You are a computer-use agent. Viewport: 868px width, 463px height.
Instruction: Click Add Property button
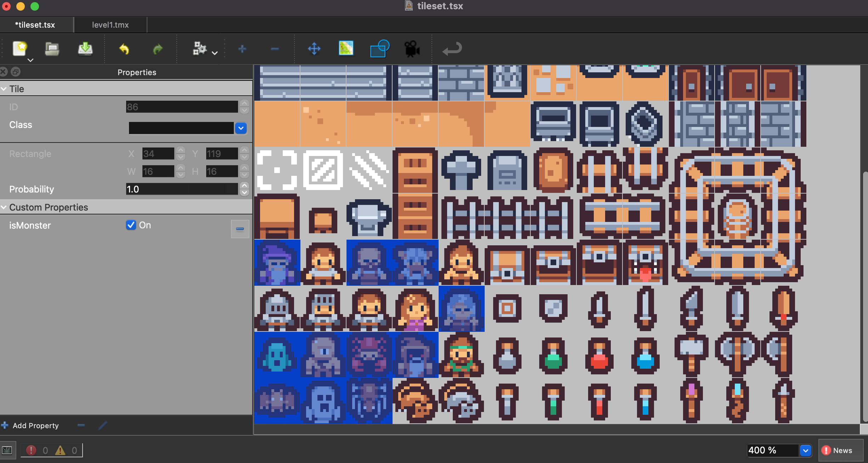click(x=30, y=425)
